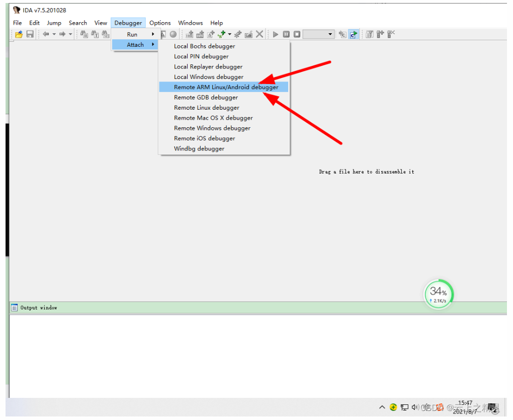Click the add breakpoint plus icon

click(x=380, y=34)
